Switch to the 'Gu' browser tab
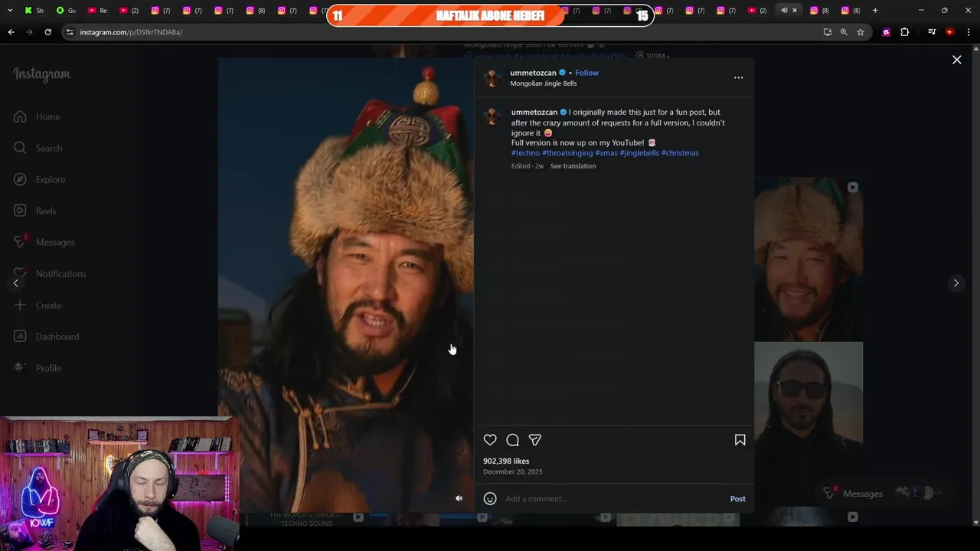 coord(66,11)
